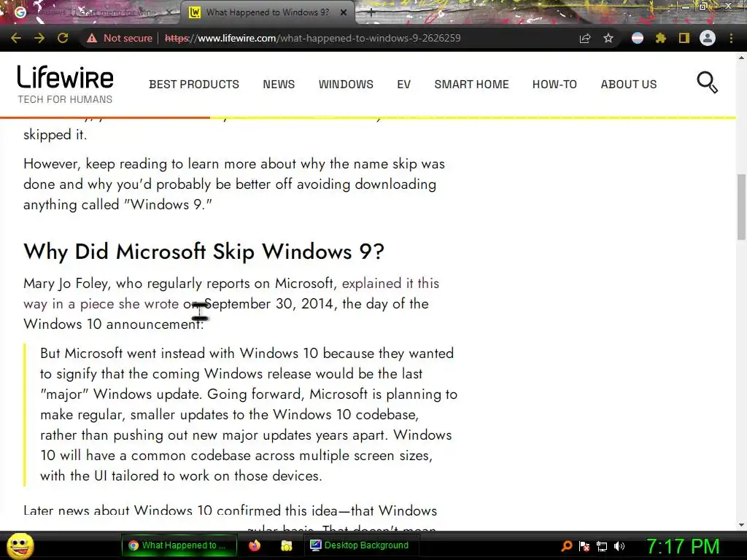747x560 pixels.
Task: Follow the 'explained it this way' link
Action: [390, 284]
